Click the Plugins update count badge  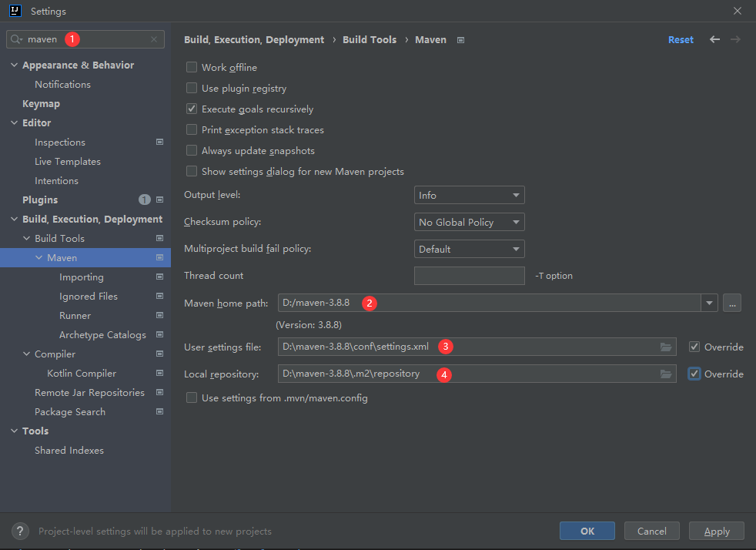(x=144, y=200)
